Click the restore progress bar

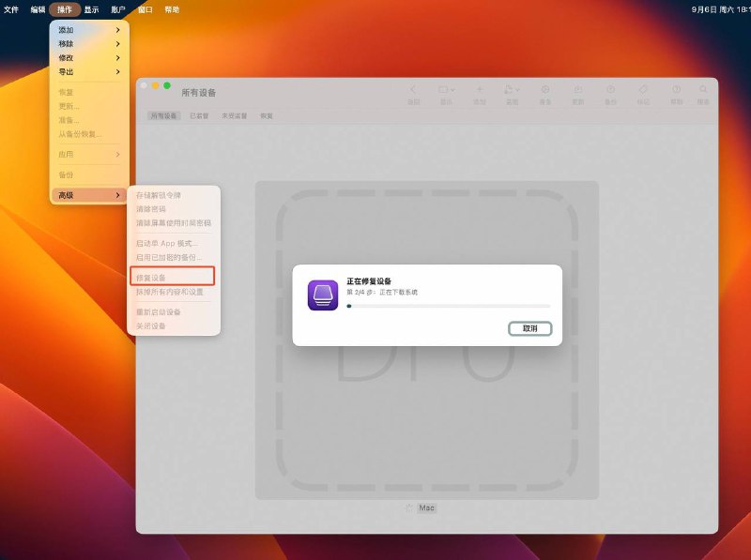click(x=448, y=306)
